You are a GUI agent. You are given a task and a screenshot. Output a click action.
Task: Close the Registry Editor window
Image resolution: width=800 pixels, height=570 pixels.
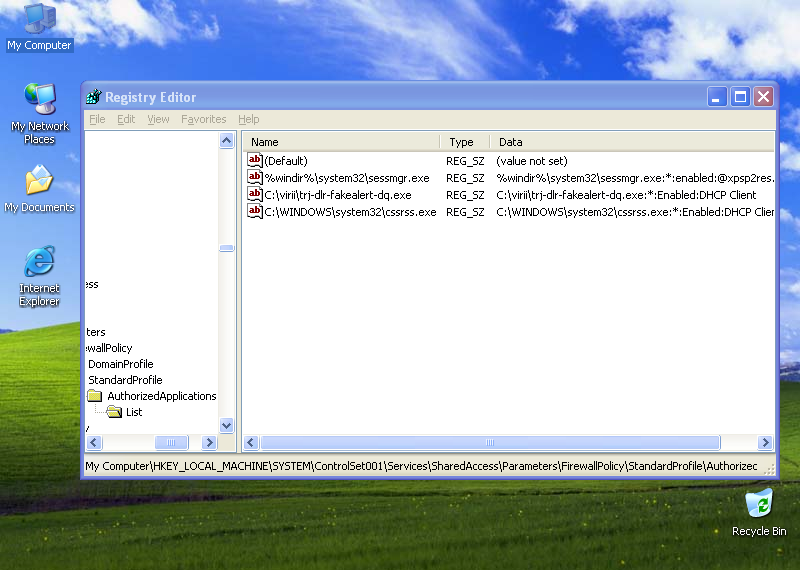pos(764,96)
